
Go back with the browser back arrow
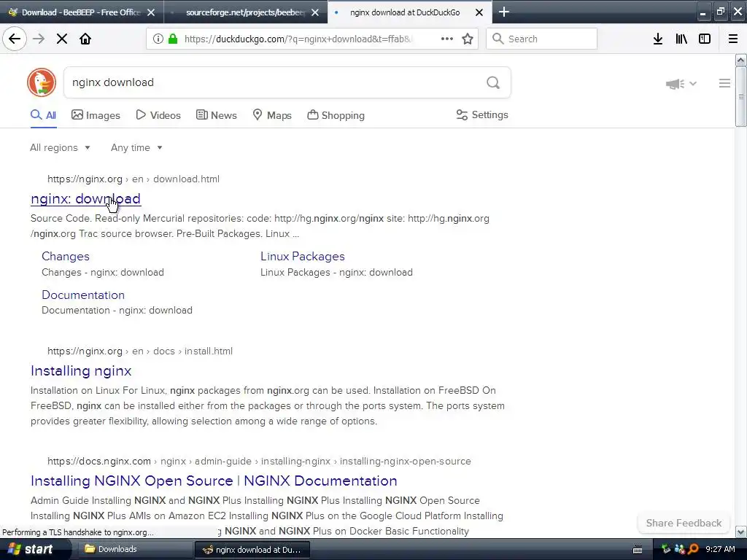(15, 39)
